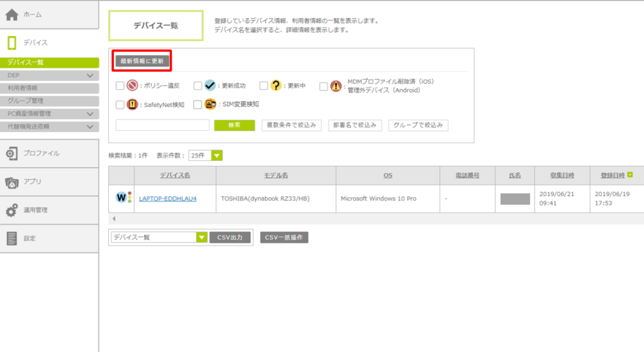The image size is (644, 352).
Task: Check the 更新成功 filter checkbox
Action: 197,86
